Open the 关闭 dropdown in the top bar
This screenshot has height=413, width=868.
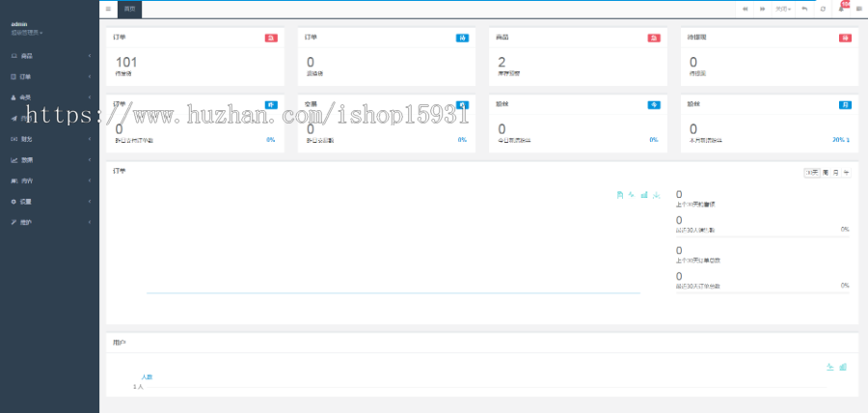[782, 9]
